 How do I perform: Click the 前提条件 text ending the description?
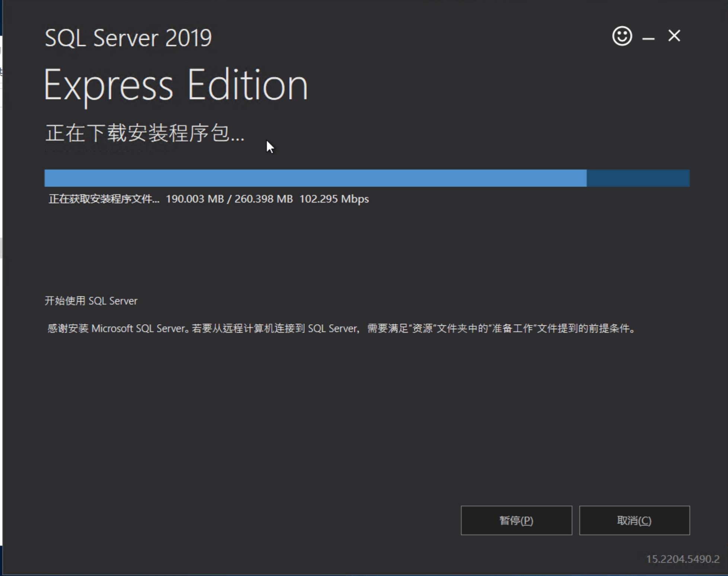pos(609,328)
